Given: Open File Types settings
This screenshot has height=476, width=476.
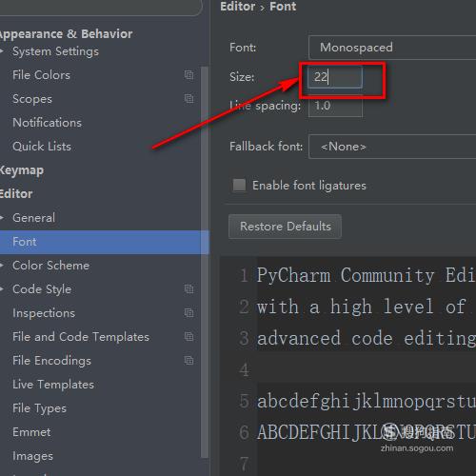Looking at the screenshot, I should coord(39,408).
